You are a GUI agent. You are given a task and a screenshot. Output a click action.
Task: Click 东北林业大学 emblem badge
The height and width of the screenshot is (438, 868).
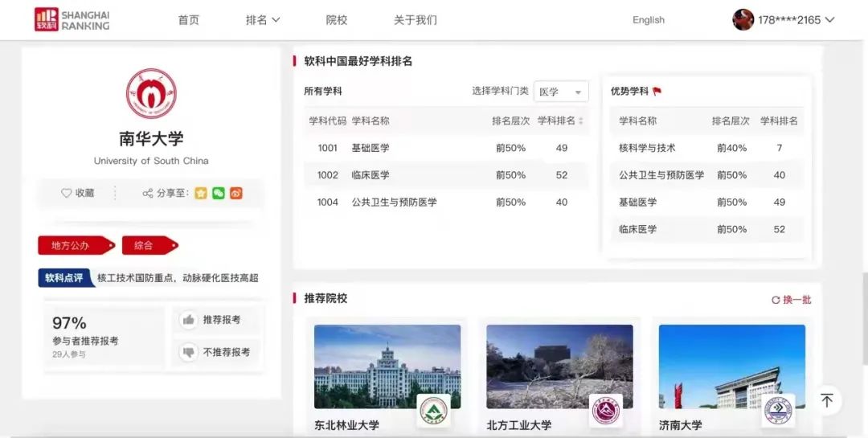[x=433, y=411]
